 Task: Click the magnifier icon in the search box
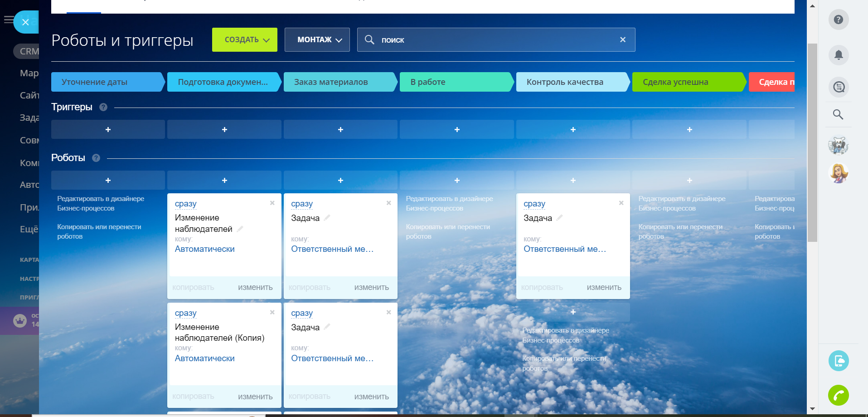pyautogui.click(x=369, y=40)
